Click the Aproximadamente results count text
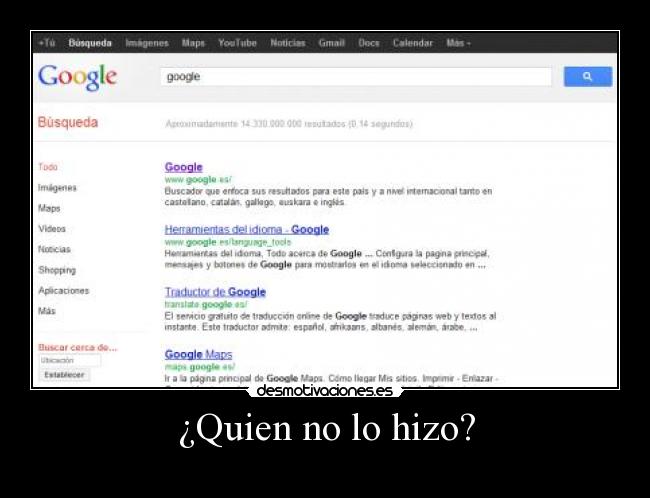650x498 pixels. click(289, 124)
